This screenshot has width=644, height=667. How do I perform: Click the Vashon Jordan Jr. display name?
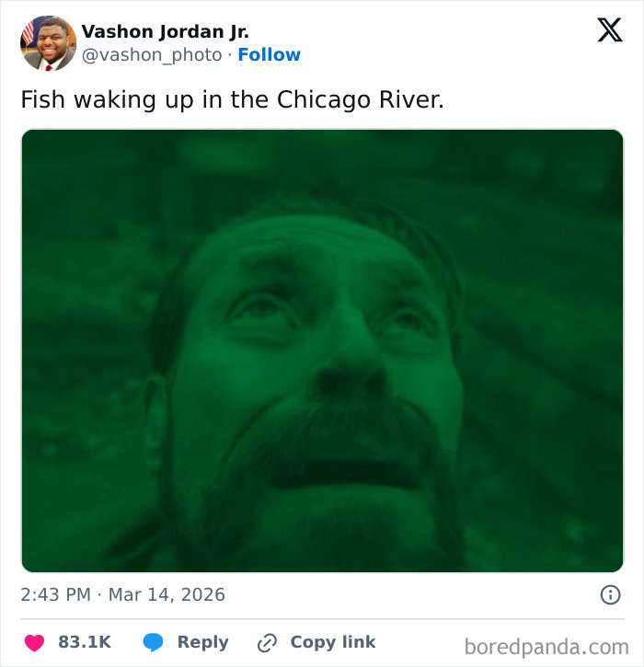point(165,31)
